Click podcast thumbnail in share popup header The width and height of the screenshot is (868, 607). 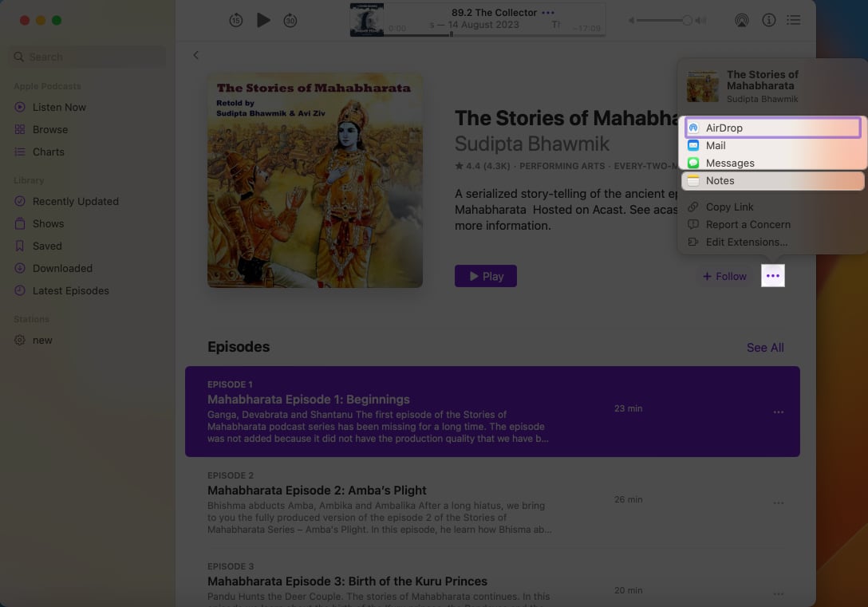pos(703,86)
